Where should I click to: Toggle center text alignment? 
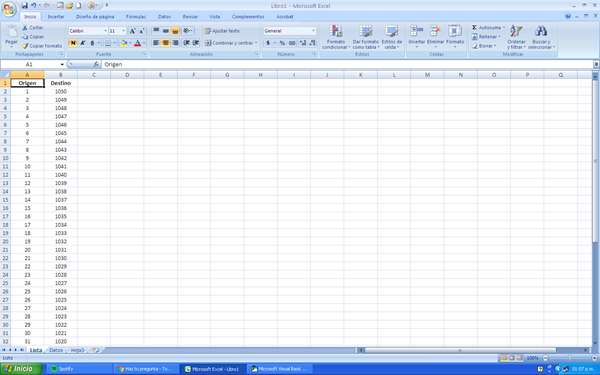click(165, 43)
